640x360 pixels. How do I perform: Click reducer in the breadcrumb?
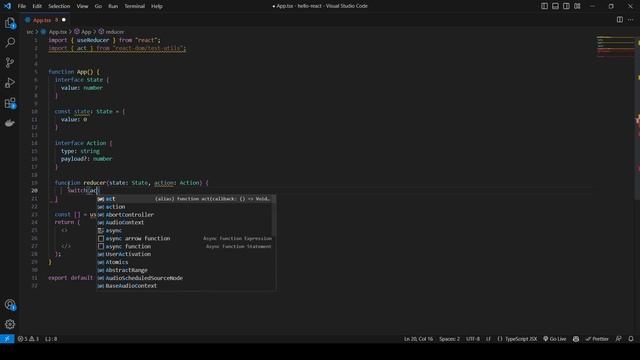pos(114,32)
